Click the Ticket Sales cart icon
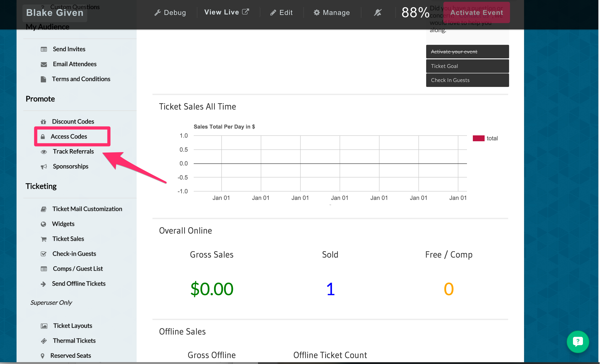The width and height of the screenshot is (609, 364). [x=44, y=239]
